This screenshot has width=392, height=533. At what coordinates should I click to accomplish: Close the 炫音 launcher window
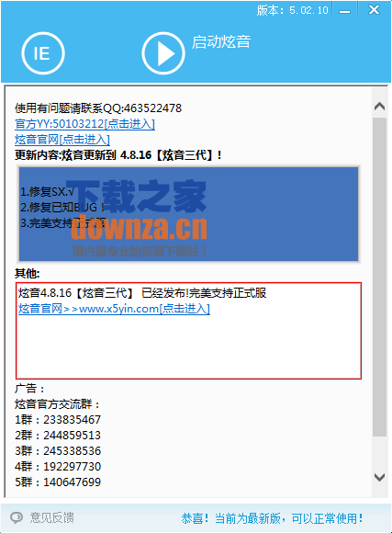pos(374,10)
